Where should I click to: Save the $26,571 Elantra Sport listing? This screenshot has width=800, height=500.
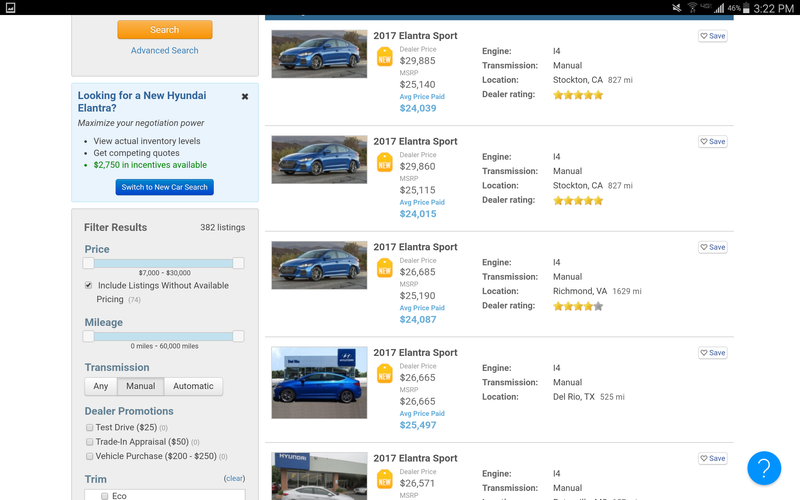coord(713,458)
